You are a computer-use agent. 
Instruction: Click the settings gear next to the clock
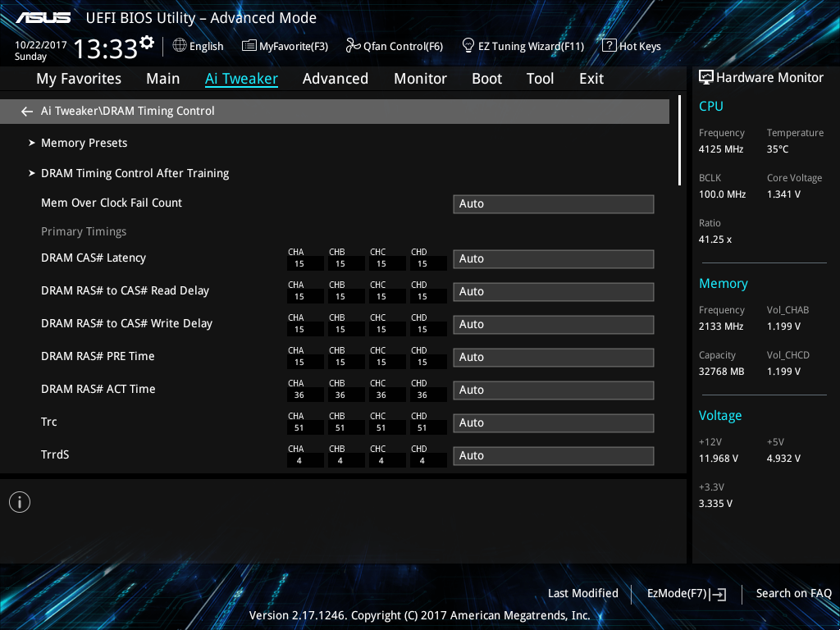pyautogui.click(x=147, y=43)
